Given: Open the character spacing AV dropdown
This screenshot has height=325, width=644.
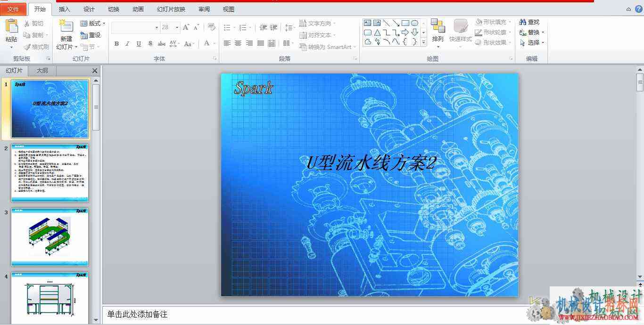Looking at the screenshot, I should pos(174,44).
